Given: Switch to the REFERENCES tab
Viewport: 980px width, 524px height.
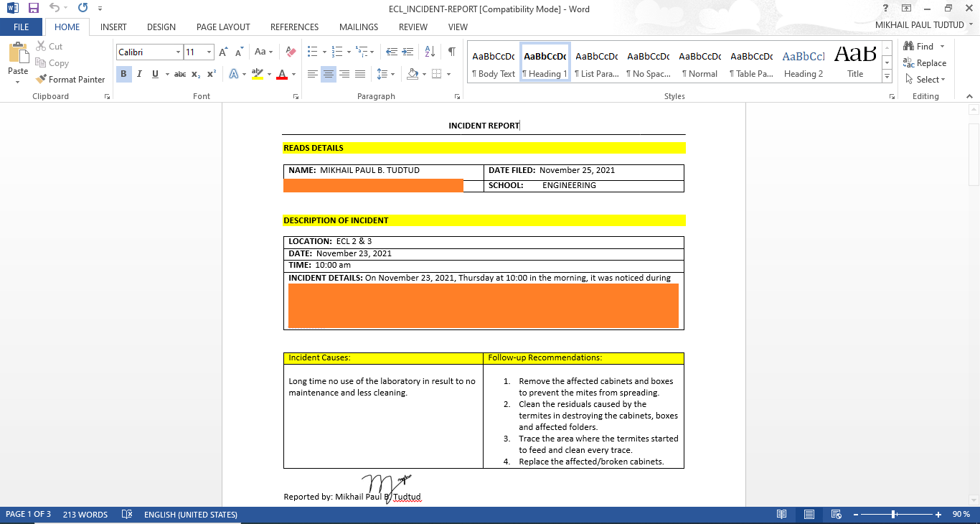Looking at the screenshot, I should [294, 27].
